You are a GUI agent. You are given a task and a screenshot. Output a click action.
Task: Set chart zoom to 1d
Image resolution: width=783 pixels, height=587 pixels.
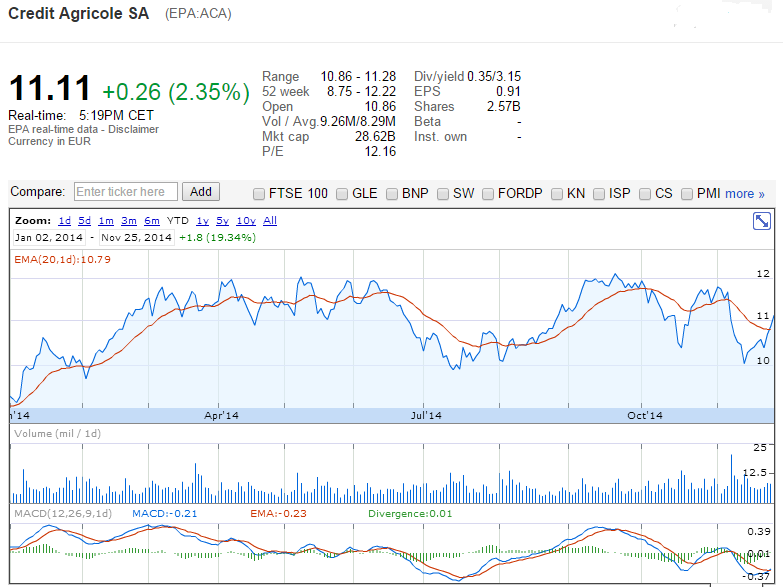pyautogui.click(x=64, y=221)
